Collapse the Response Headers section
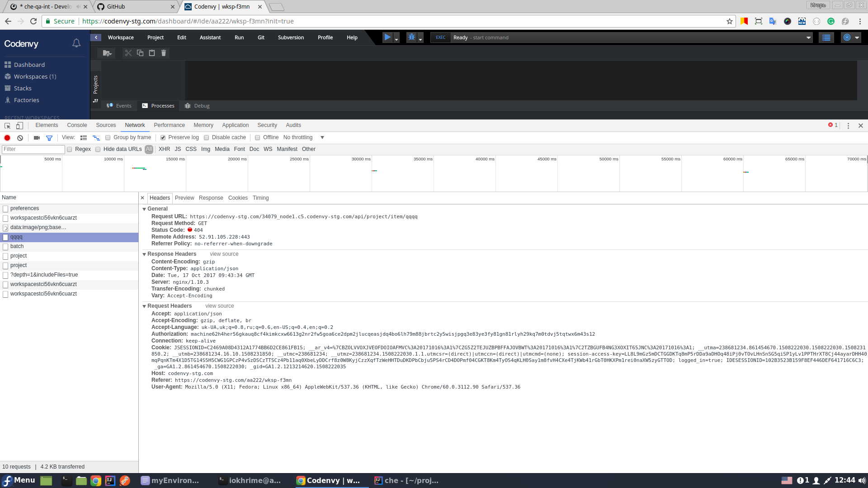The height and width of the screenshot is (488, 868). (x=144, y=254)
